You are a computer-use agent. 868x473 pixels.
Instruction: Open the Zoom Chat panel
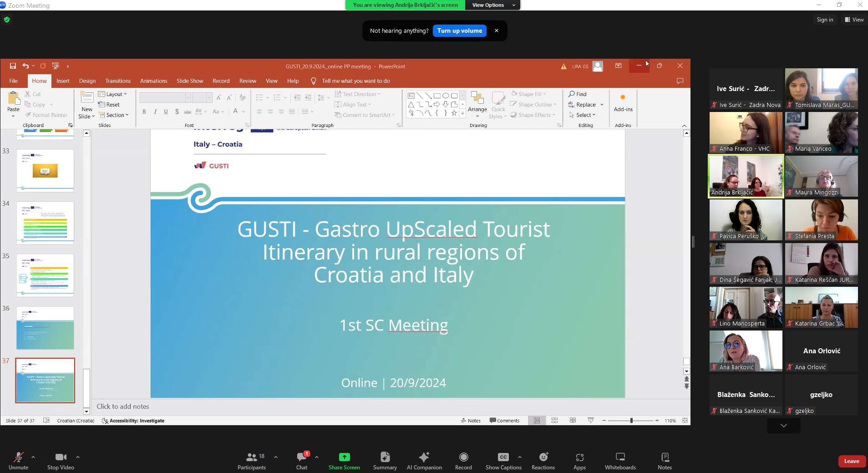[x=302, y=461]
